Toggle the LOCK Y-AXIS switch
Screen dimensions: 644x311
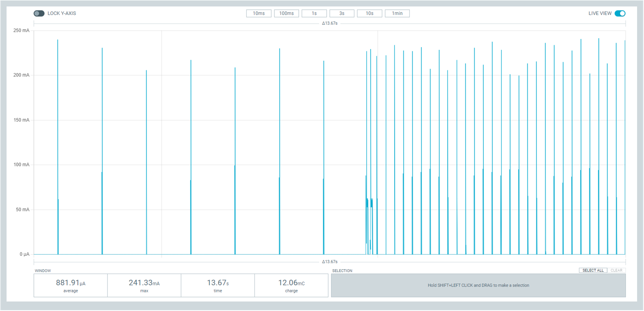click(39, 13)
